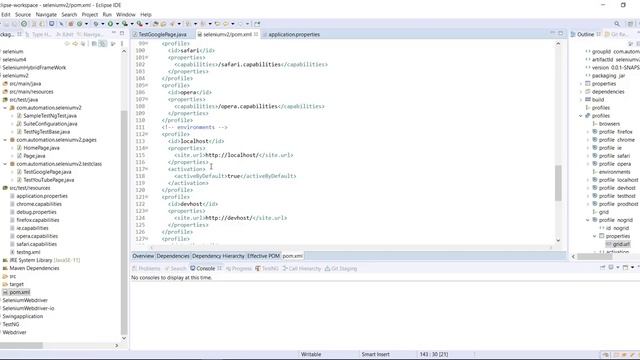
Task: Switch to the Call Hierarchy view tab
Action: pos(302,268)
